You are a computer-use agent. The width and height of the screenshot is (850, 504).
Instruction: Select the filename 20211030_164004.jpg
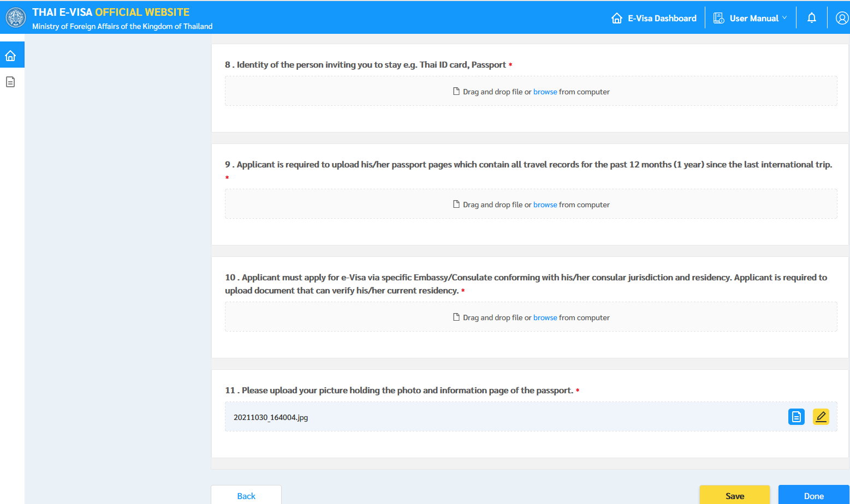[271, 417]
